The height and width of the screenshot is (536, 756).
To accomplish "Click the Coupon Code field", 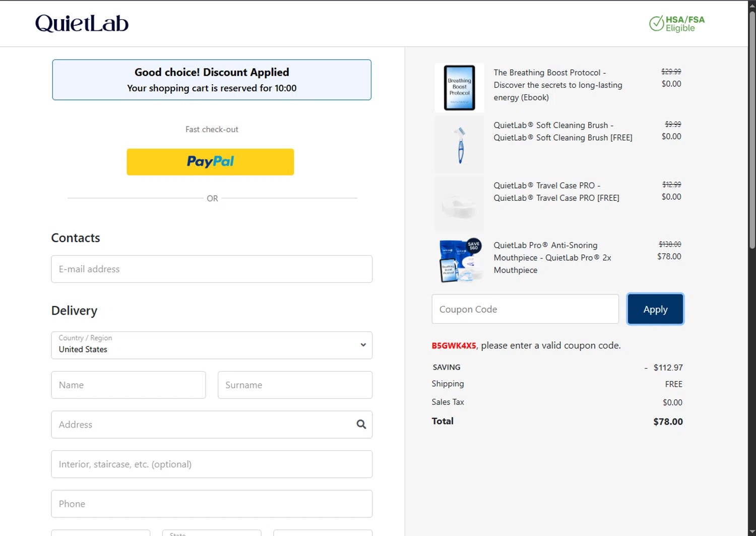I will coord(525,309).
